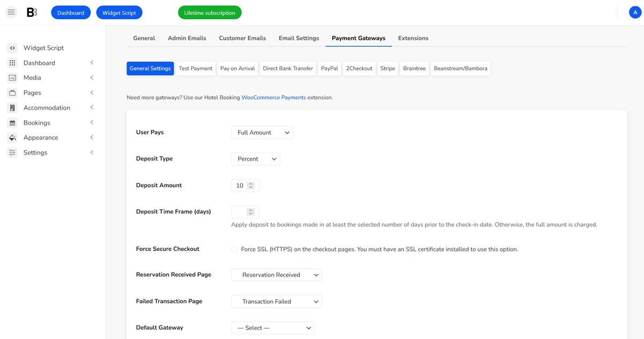Switch to the General tab

pos(144,38)
